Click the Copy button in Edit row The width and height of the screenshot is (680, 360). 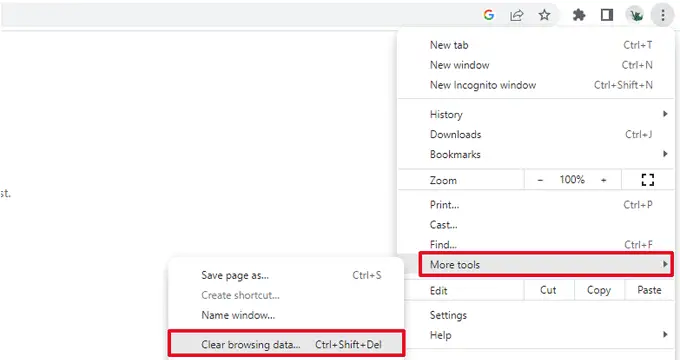click(x=599, y=290)
